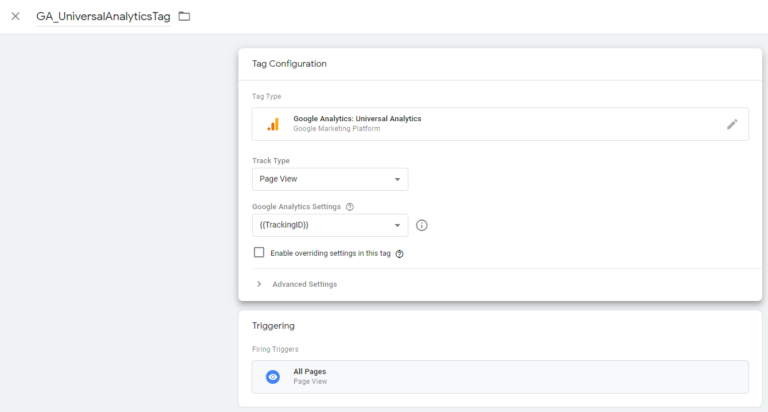The height and width of the screenshot is (412, 768).
Task: Click the Advanced Settings label
Action: (x=305, y=284)
